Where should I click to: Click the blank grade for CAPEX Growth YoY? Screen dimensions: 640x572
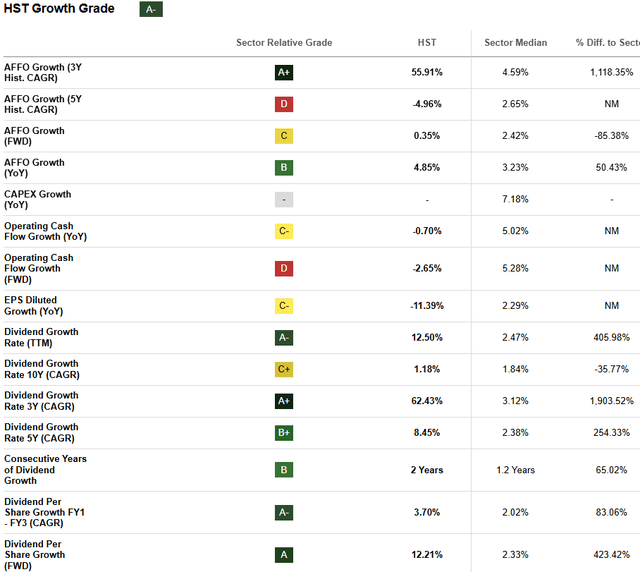click(x=284, y=199)
